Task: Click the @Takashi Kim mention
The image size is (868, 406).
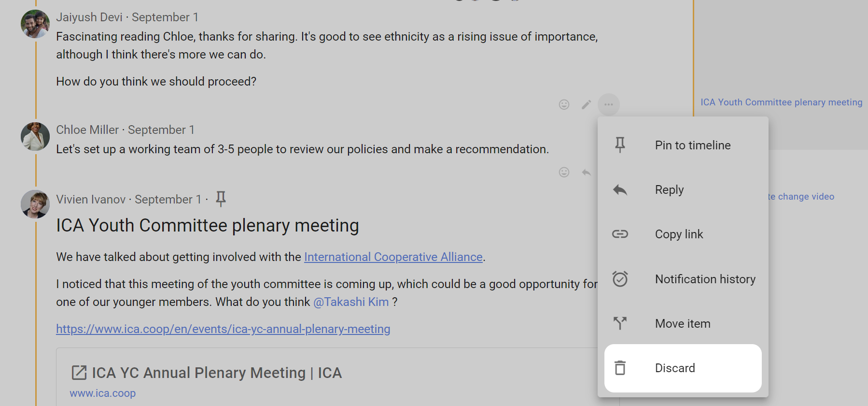Action: pyautogui.click(x=351, y=302)
